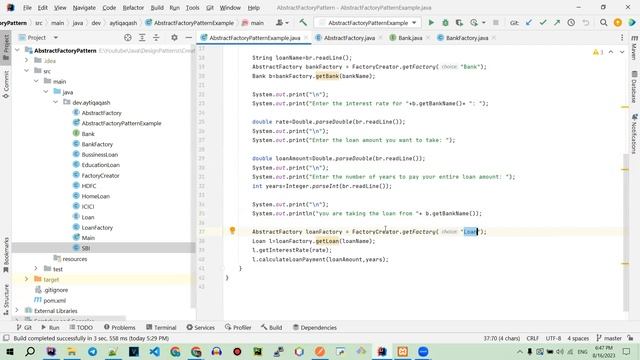
Task: Open the TODO tool window
Action: tap(81, 327)
